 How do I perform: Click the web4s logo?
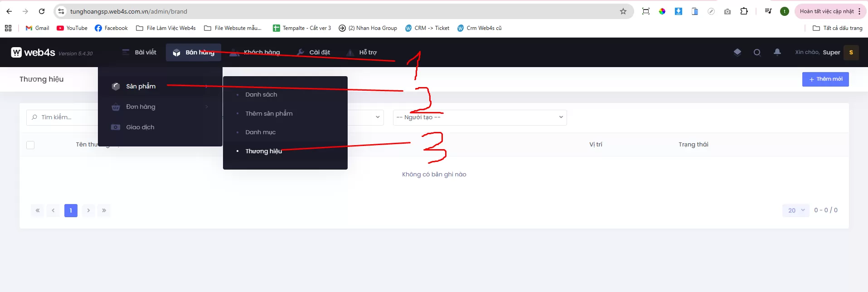coord(33,53)
